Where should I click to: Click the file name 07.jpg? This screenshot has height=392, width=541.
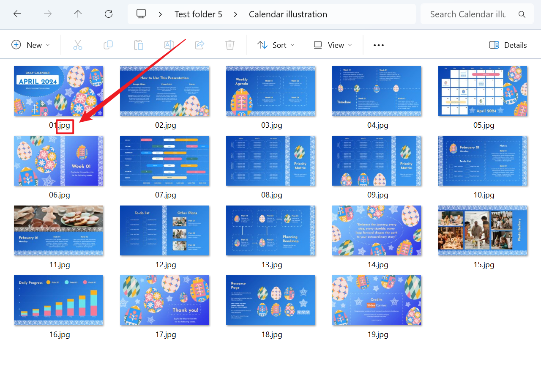point(165,195)
